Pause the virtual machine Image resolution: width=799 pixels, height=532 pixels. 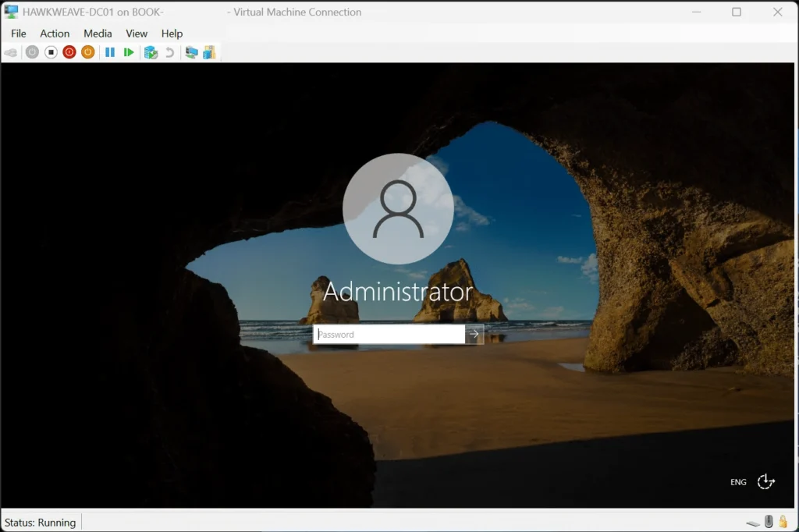click(x=110, y=52)
